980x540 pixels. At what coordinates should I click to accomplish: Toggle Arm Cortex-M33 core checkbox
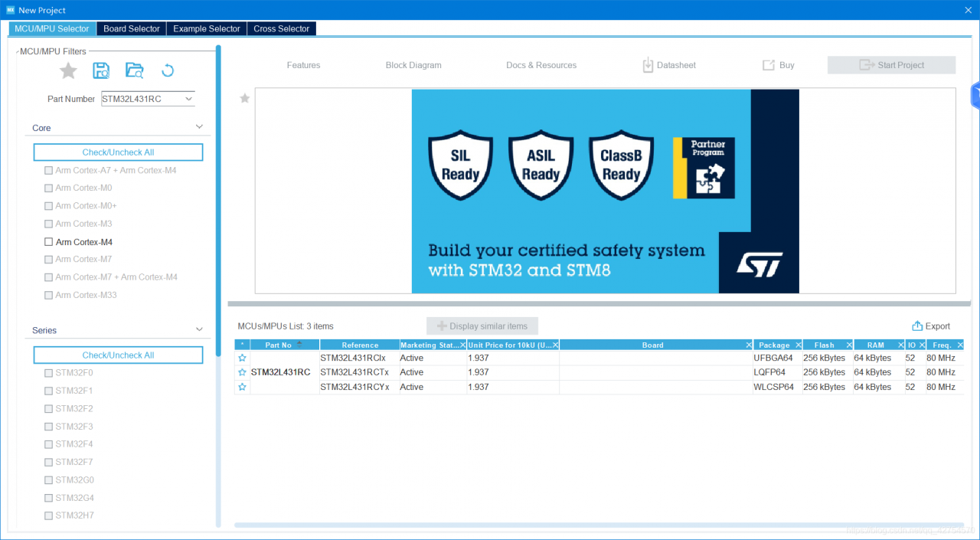point(49,295)
